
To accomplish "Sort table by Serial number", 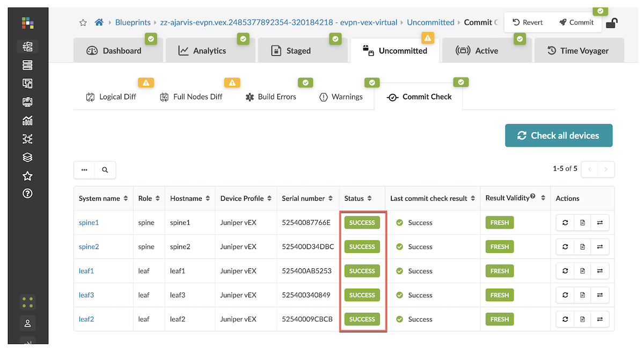I will 308,198.
